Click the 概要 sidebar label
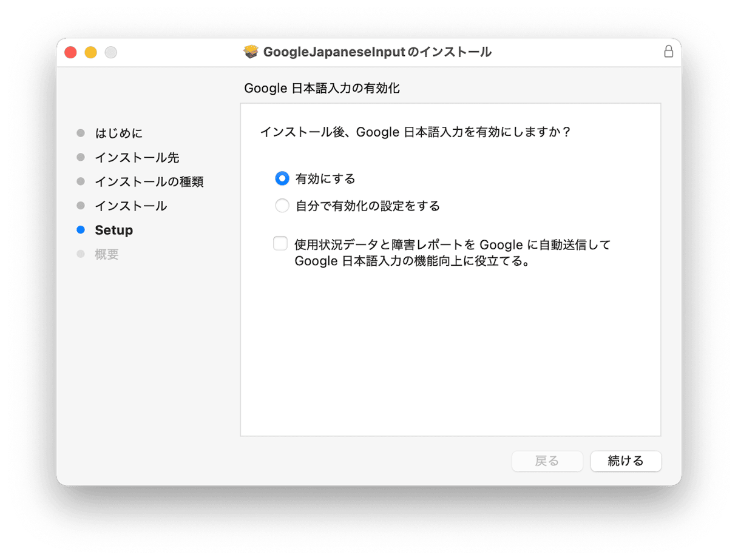 coord(107,254)
